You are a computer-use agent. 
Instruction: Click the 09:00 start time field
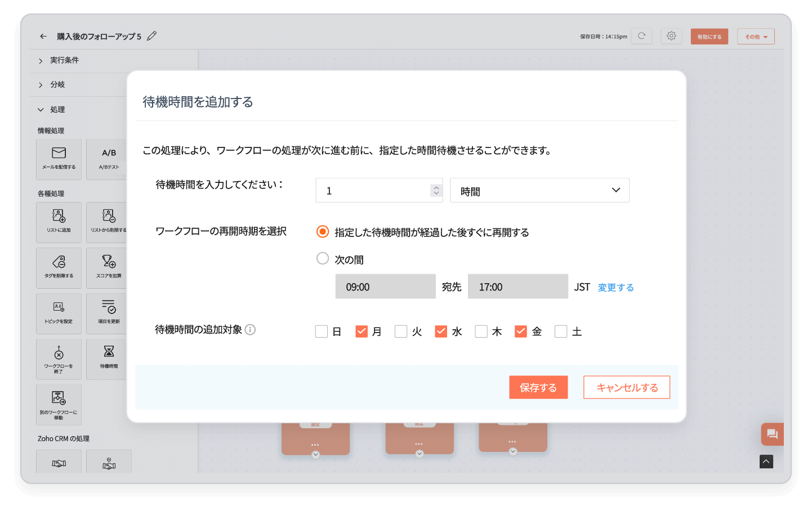point(386,286)
